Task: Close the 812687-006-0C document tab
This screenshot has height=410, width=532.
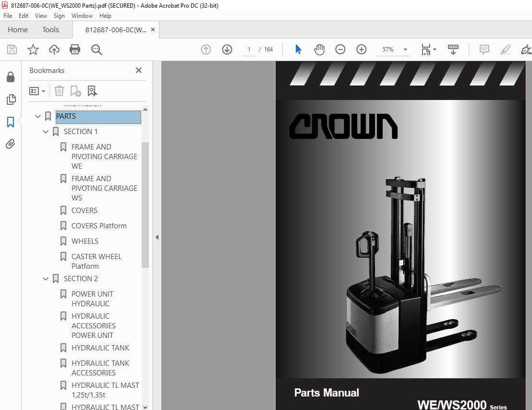Action: coord(153,29)
